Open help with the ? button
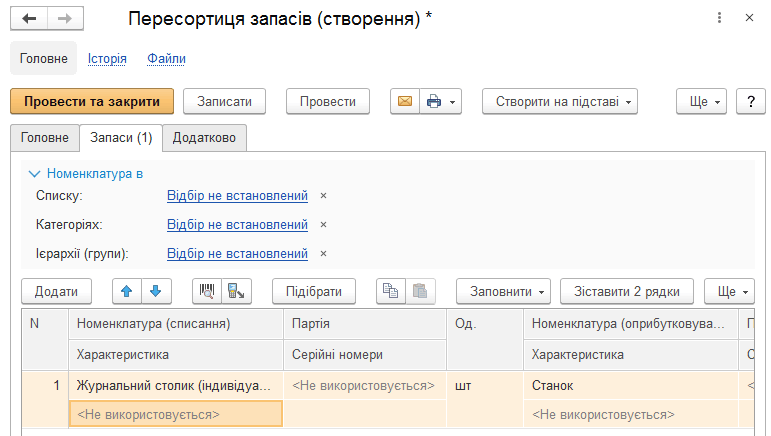The width and height of the screenshot is (771, 436). (751, 101)
